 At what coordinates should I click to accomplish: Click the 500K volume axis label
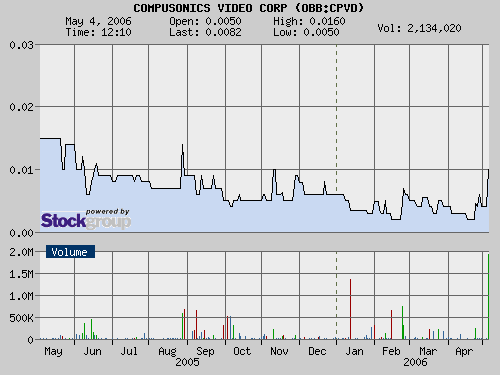coord(21,318)
